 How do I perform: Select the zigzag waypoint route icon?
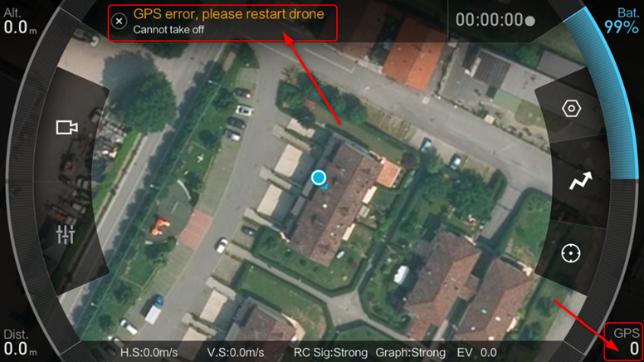coord(581,181)
